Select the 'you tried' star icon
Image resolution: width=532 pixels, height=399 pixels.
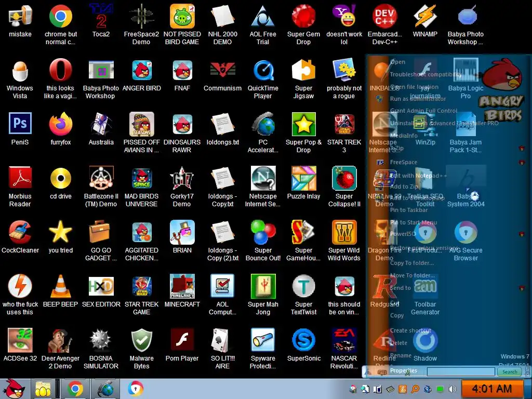[60, 232]
